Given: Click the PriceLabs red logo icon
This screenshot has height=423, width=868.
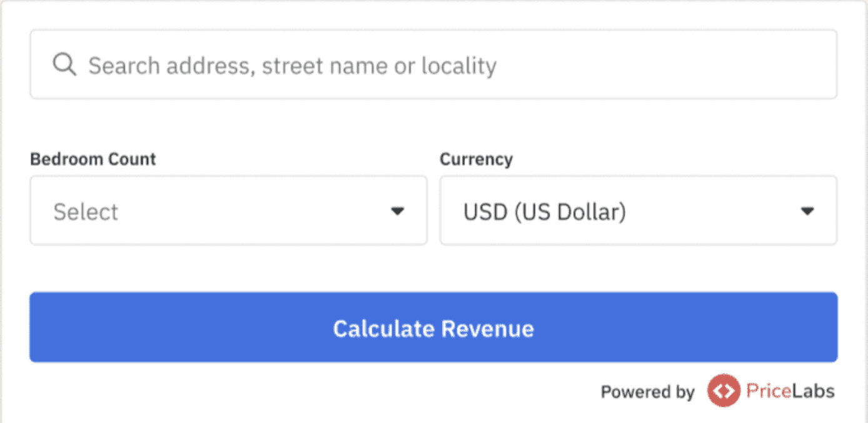Looking at the screenshot, I should 724,391.
